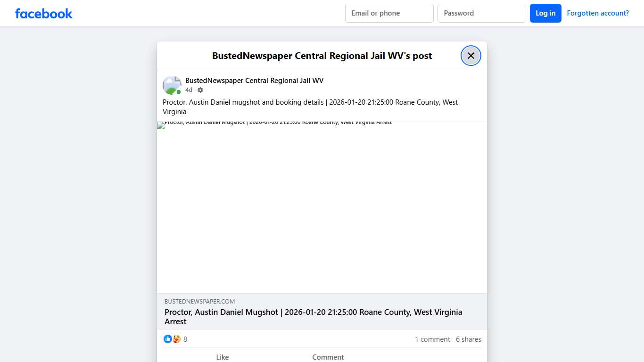Open the Proctor mugshot article title

313,316
